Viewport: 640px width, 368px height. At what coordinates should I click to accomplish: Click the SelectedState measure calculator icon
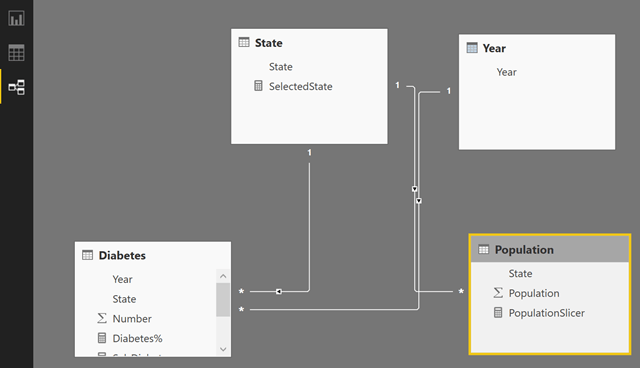coord(258,86)
